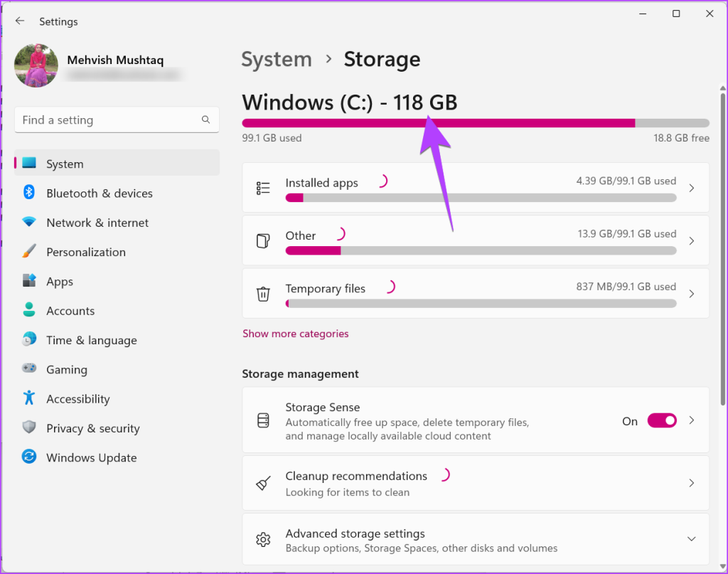Click the Privacy & security shield icon
Screen dimensions: 728x574
29,428
